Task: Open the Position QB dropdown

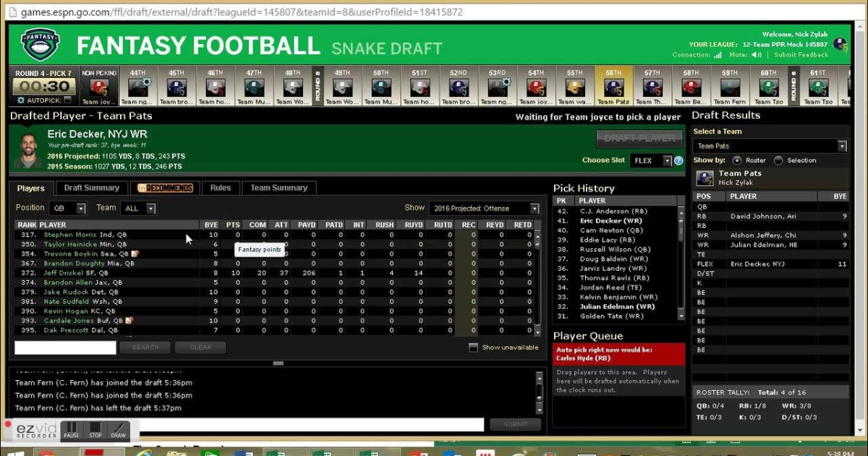Action: [x=68, y=208]
